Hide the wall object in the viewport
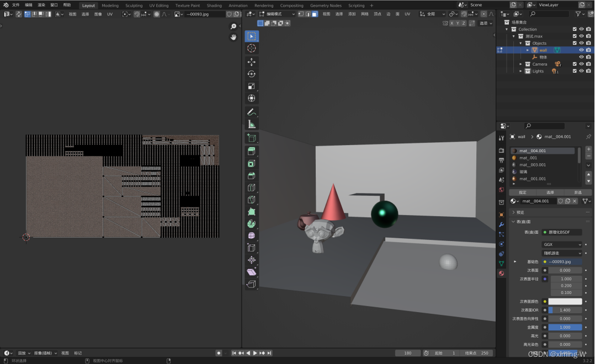The height and width of the screenshot is (364, 595). 581,50
